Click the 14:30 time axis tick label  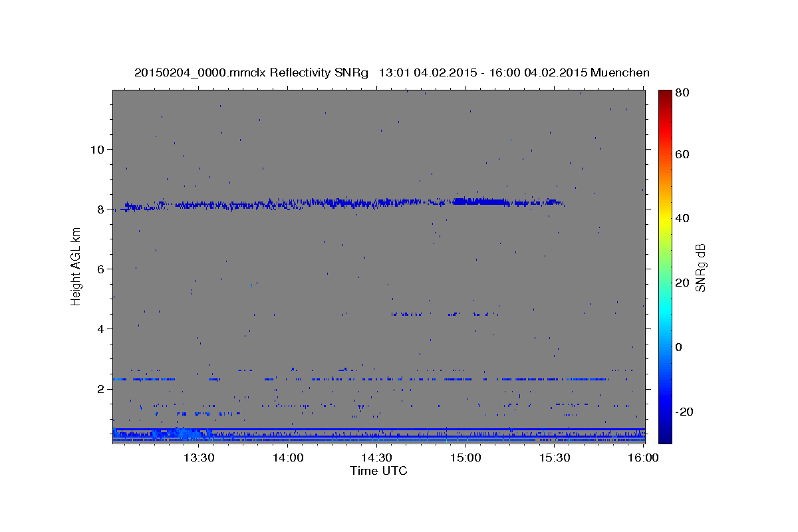coord(376,458)
